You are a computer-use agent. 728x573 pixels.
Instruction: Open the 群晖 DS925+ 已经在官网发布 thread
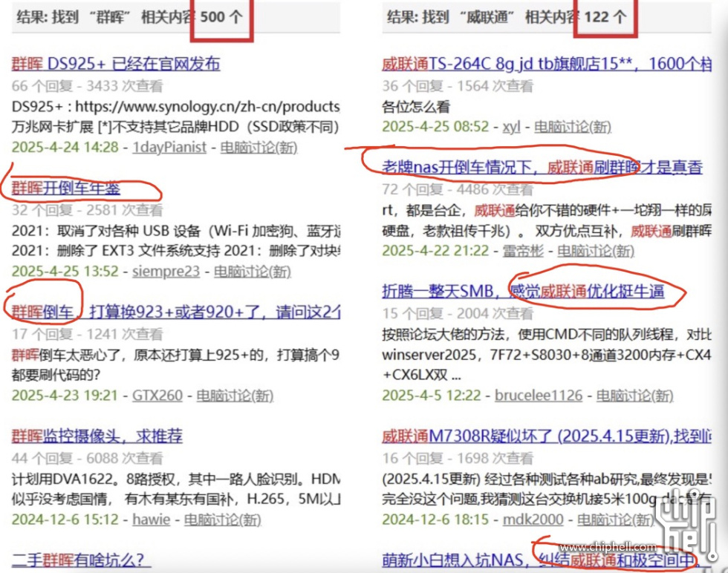[x=116, y=64]
